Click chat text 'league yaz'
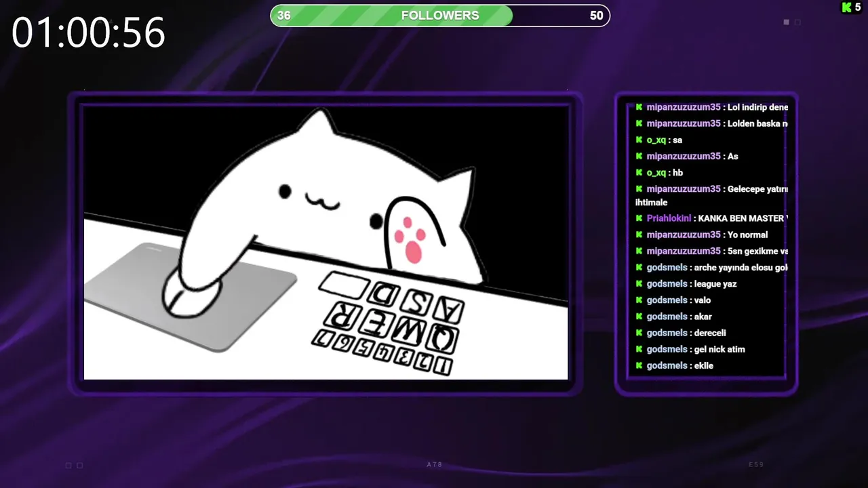 click(x=715, y=284)
